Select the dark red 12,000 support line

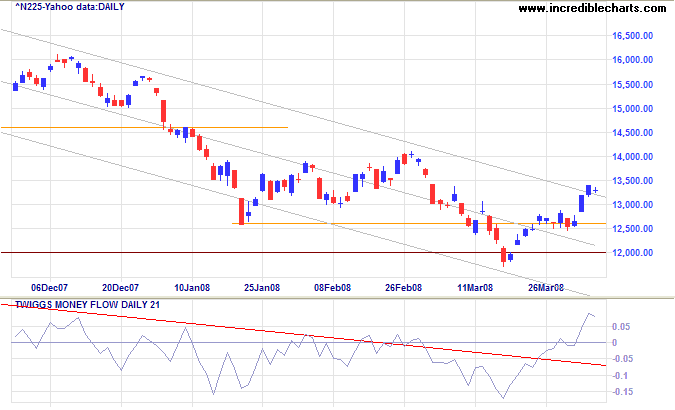(x=303, y=252)
